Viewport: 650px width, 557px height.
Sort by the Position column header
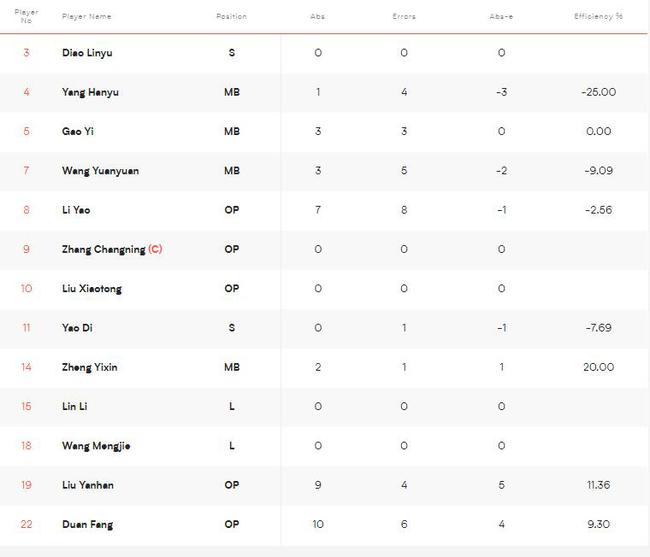point(231,16)
